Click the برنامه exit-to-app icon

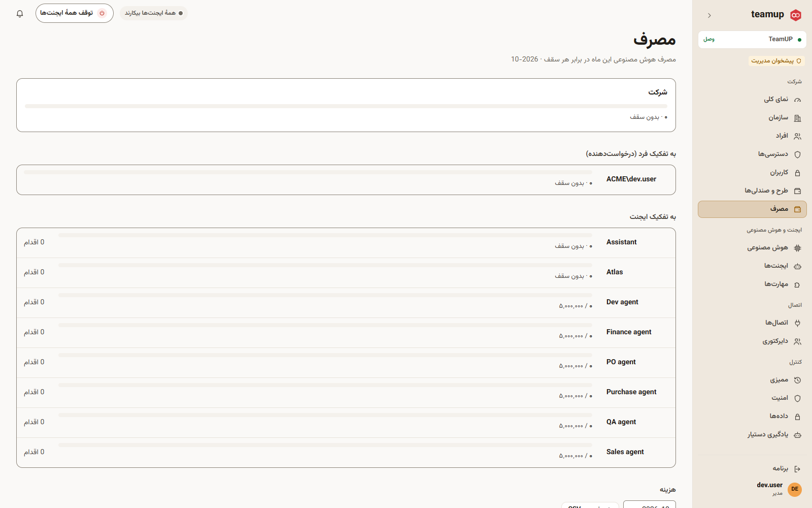coord(797,469)
